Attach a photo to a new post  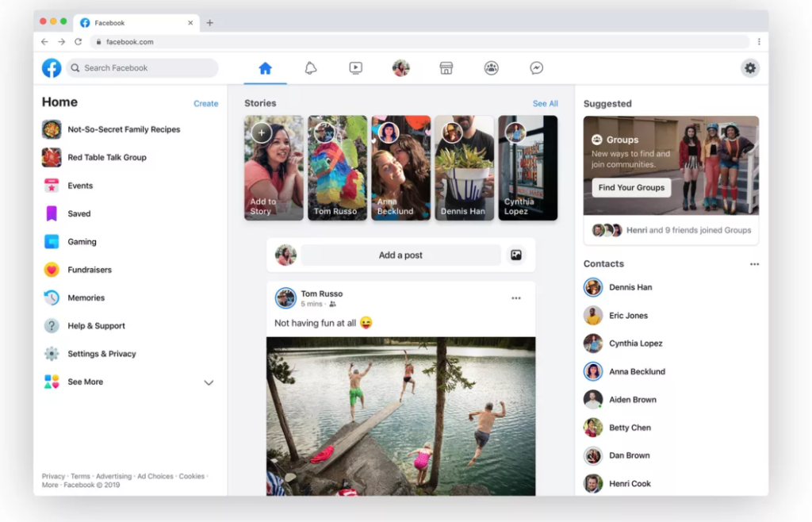[516, 255]
